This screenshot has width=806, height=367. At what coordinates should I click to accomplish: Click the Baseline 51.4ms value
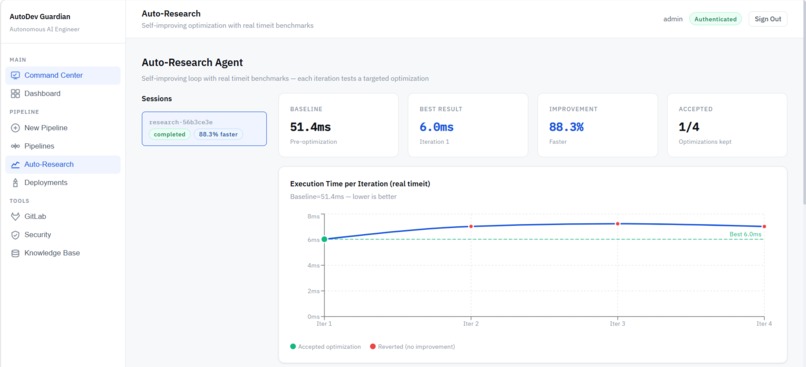(x=310, y=127)
